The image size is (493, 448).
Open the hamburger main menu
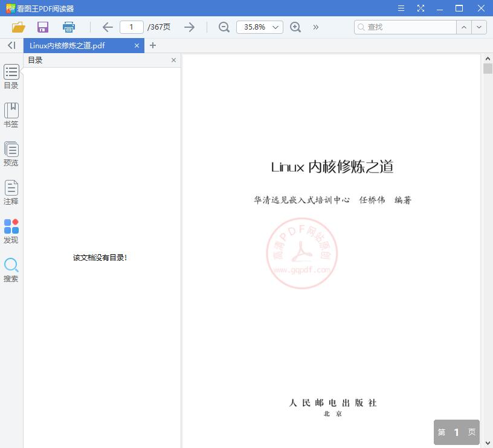coord(401,8)
